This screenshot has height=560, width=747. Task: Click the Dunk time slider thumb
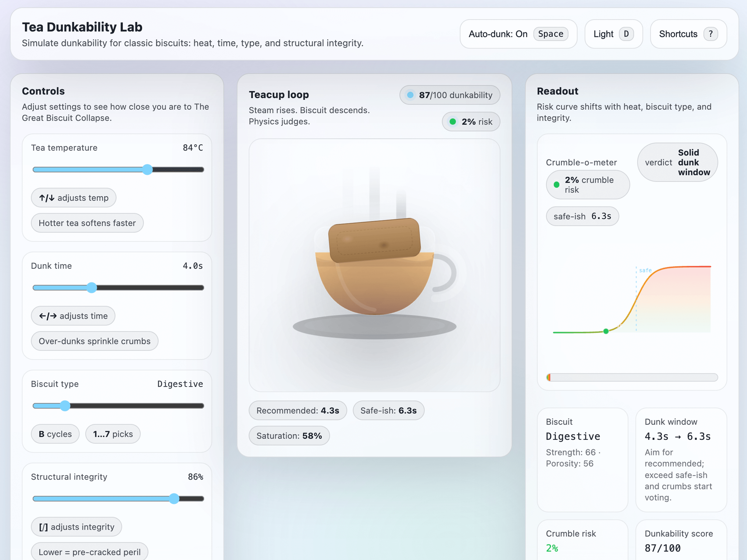92,287
